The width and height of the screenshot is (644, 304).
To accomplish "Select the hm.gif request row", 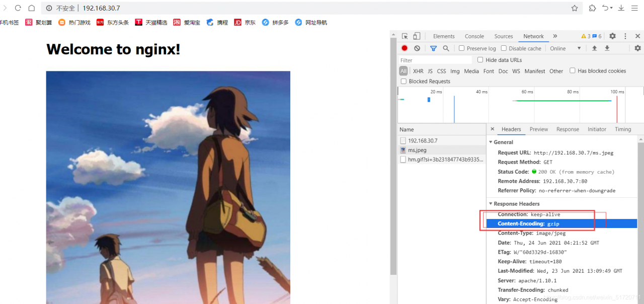I will point(442,160).
